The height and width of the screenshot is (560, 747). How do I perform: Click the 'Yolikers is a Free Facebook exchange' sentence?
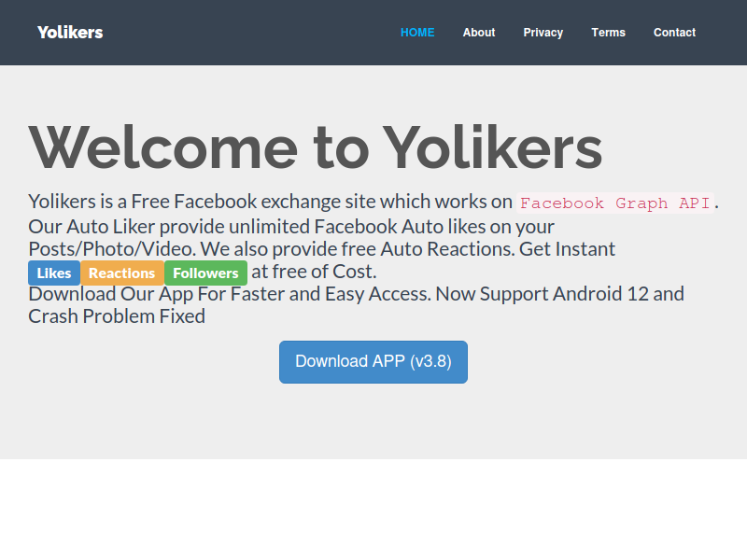[x=270, y=202]
